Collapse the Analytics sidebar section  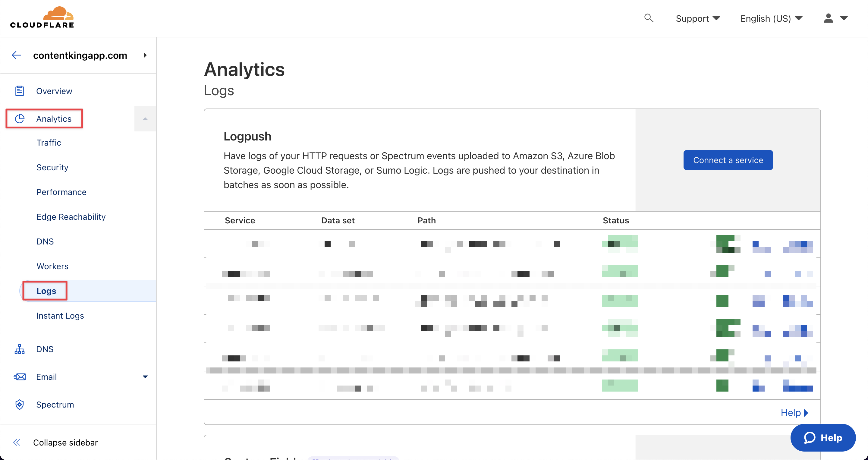[x=145, y=119]
